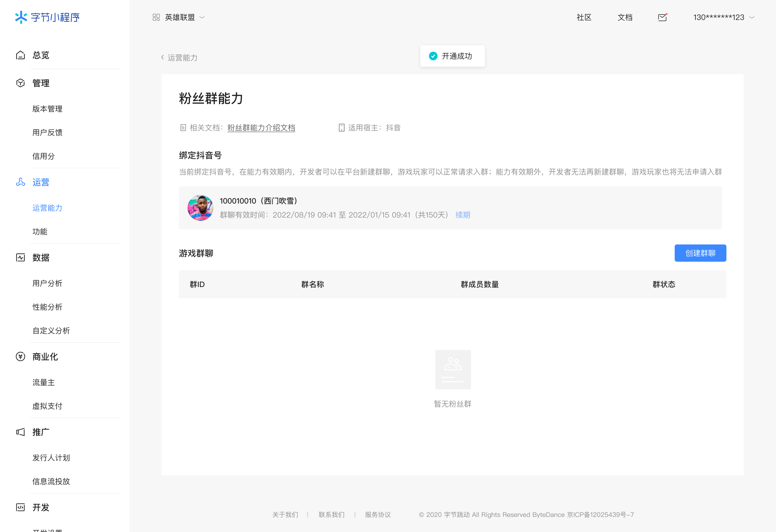The height and width of the screenshot is (532, 776).
Task: Open 性能分析 in the sidebar
Action: click(47, 307)
